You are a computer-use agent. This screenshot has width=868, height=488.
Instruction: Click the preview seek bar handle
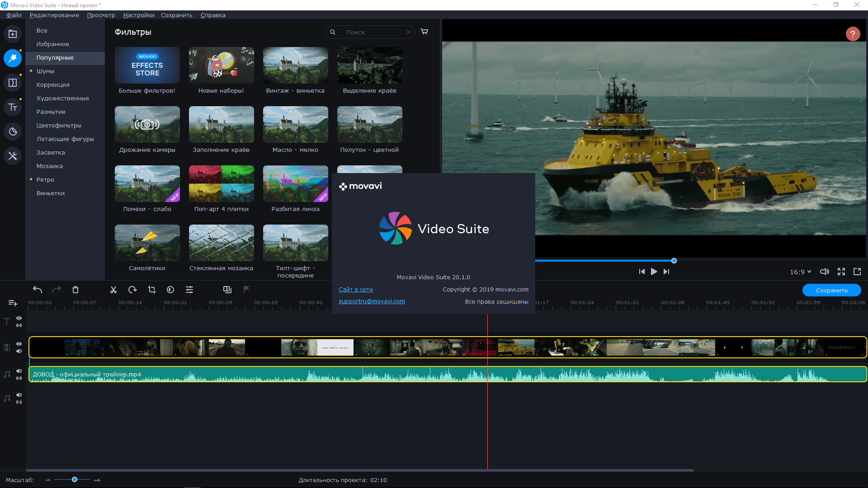(674, 261)
